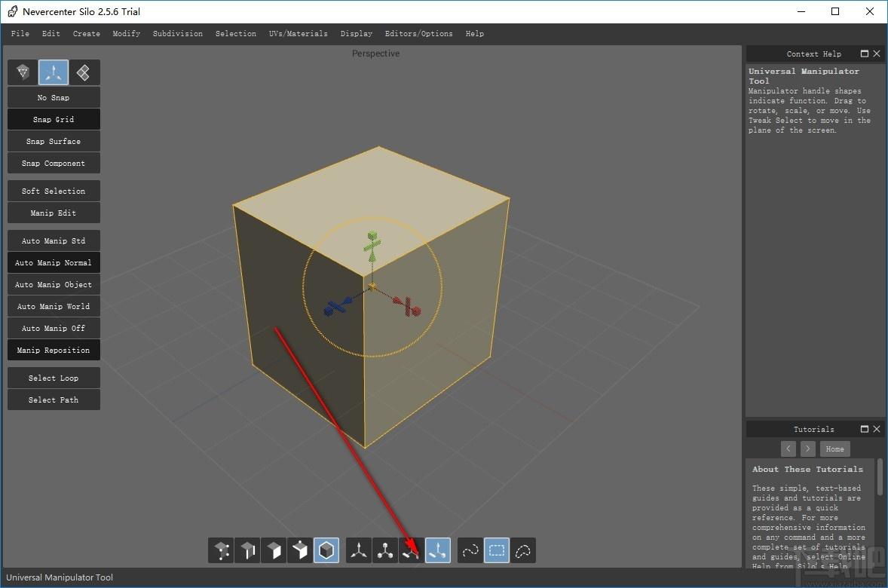Grab the green Y-axis manipulator handle
The width and height of the screenshot is (888, 588).
pyautogui.click(x=372, y=244)
